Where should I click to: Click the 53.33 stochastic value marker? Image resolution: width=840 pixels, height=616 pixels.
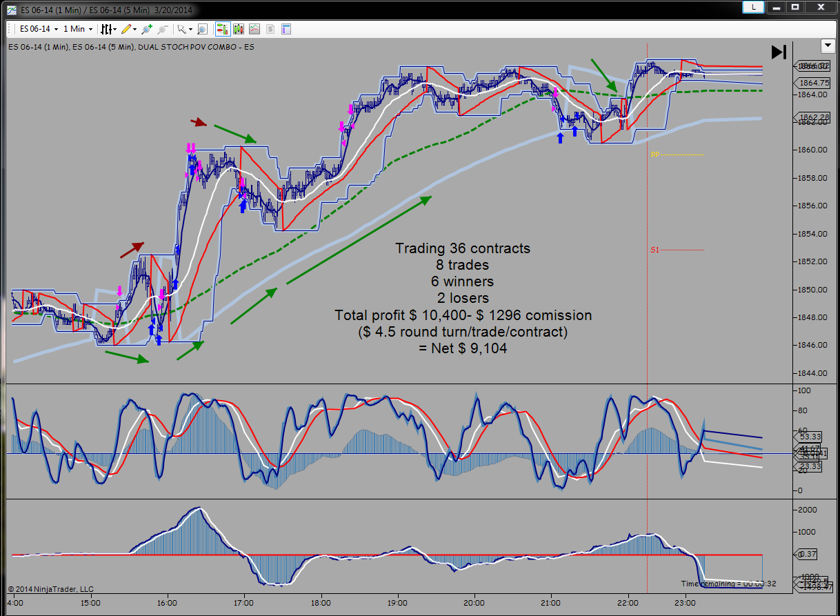tap(808, 437)
